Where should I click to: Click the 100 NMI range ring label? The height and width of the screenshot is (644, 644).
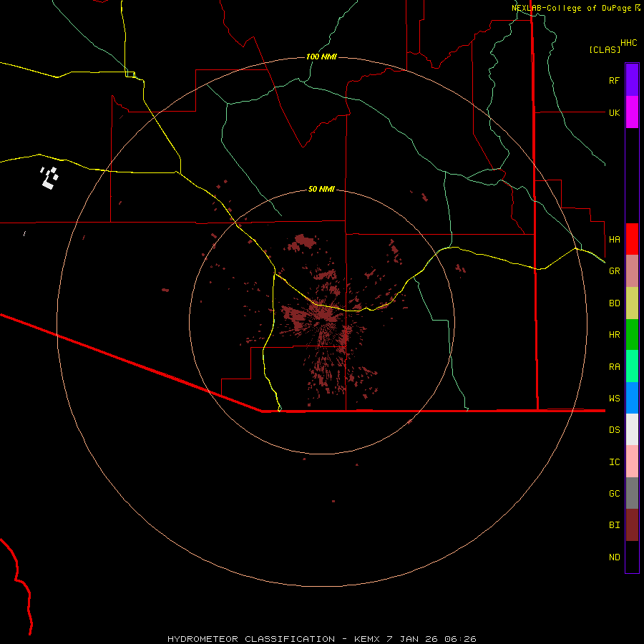tap(321, 57)
